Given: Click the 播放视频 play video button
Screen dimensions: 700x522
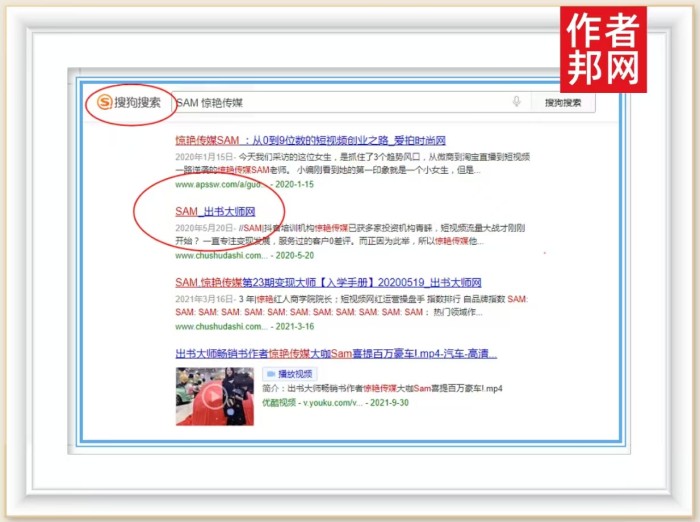Looking at the screenshot, I should click(295, 373).
